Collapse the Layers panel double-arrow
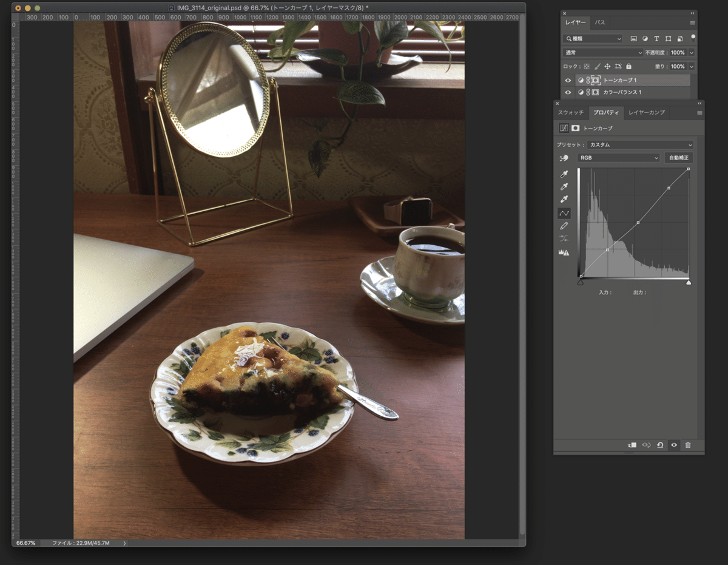This screenshot has height=565, width=728. click(x=693, y=13)
